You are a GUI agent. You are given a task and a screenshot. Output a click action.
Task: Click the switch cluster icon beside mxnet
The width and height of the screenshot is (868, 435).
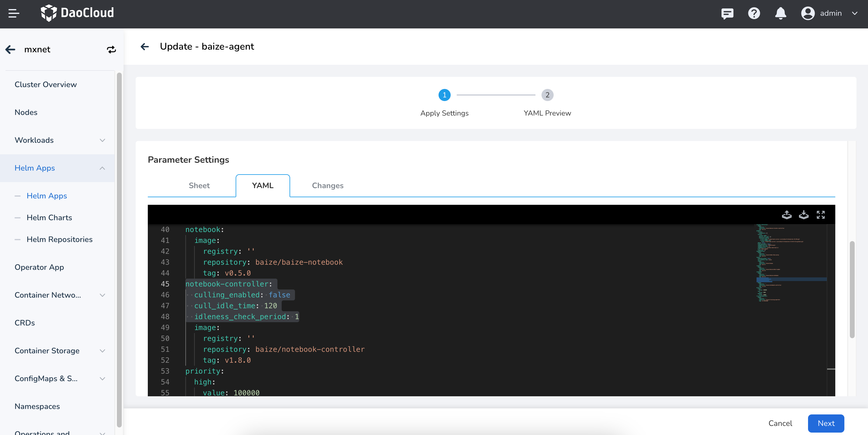(x=111, y=50)
